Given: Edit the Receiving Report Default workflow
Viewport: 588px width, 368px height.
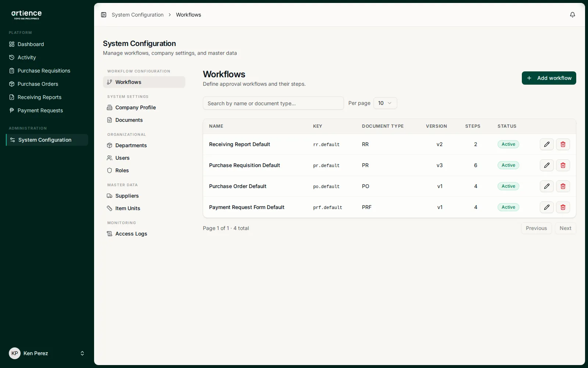Looking at the screenshot, I should click(547, 144).
